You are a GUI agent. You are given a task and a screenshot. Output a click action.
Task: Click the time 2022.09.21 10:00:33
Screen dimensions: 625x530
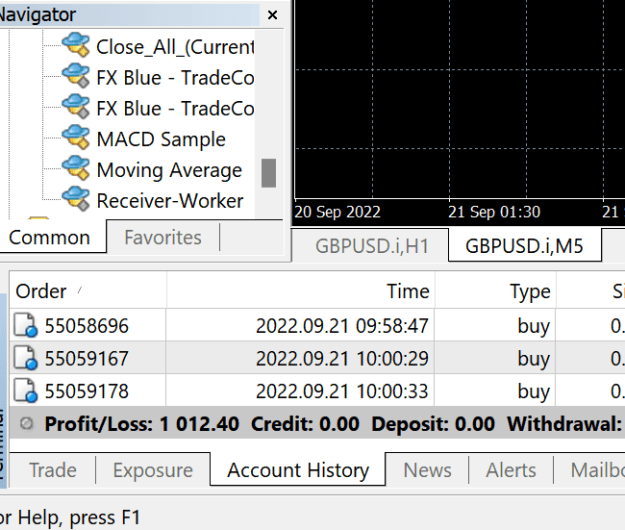342,391
